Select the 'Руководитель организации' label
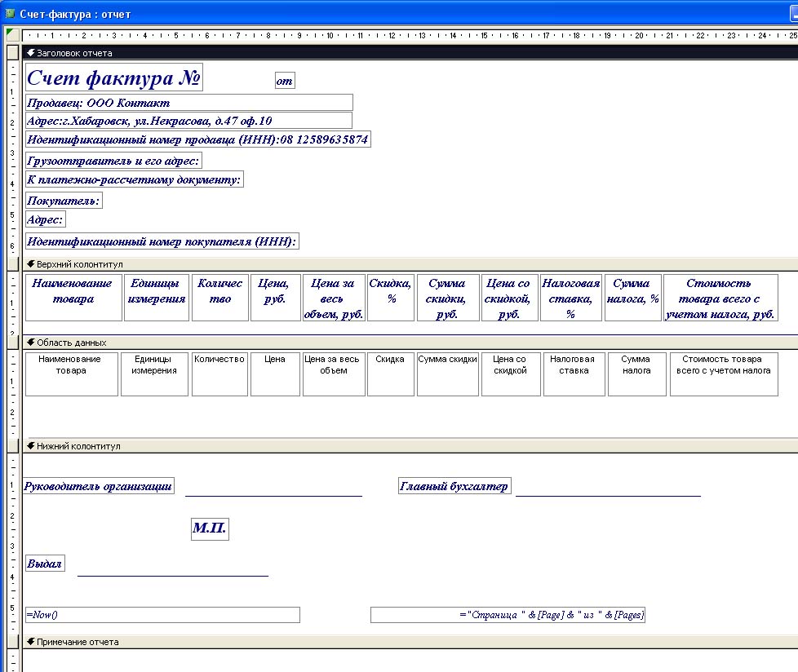The height and width of the screenshot is (672, 798). (99, 486)
